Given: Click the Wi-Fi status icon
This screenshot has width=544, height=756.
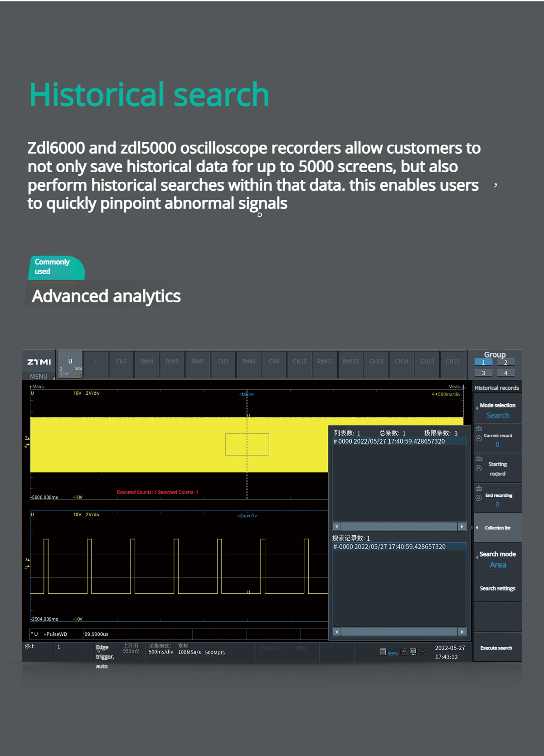Looking at the screenshot, I should 423,652.
